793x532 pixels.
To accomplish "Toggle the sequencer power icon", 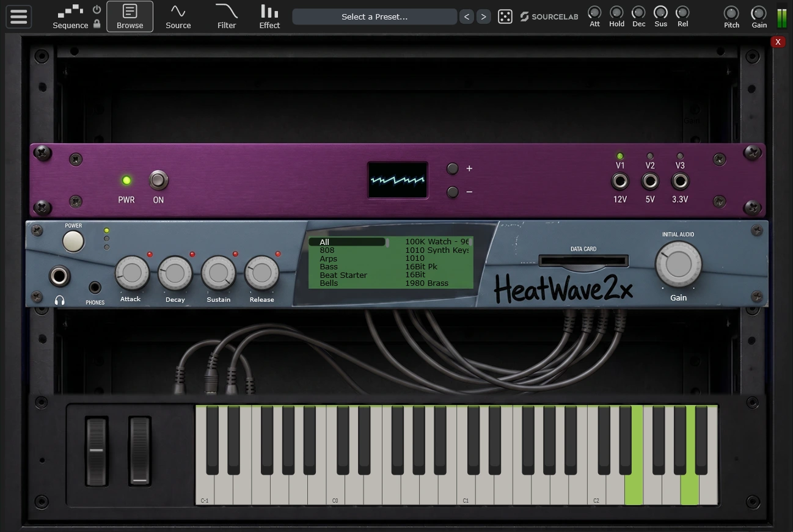I will (97, 10).
